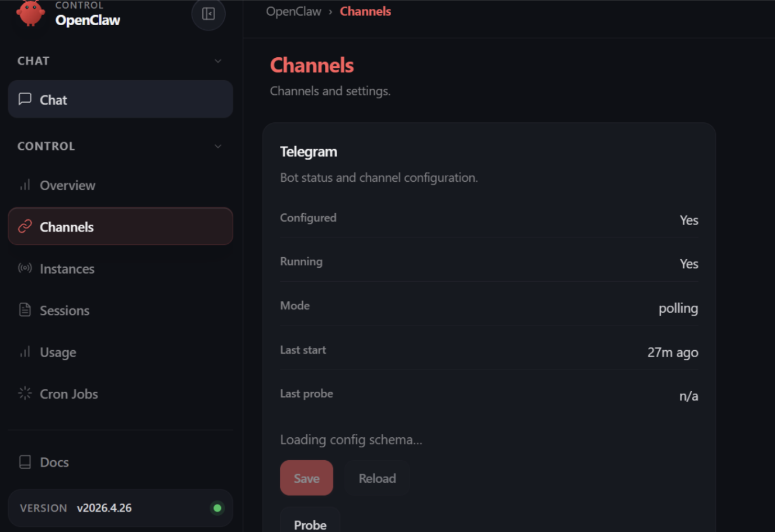The image size is (775, 532).
Task: Click the OpenClaw brand name in sidebar
Action: click(x=88, y=20)
